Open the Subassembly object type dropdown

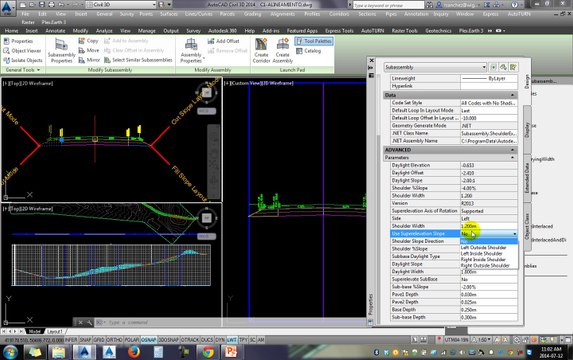[x=435, y=67]
